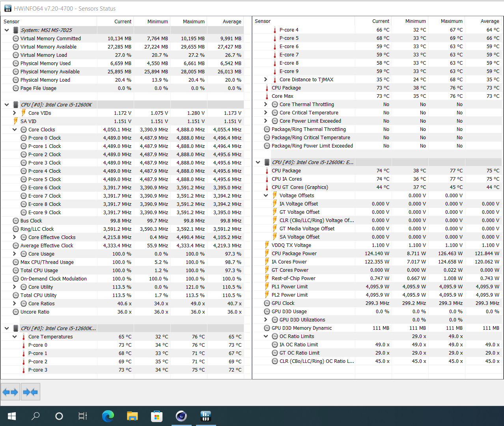The image size is (504, 426).
Task: Expand Core Thermal Throttling
Action: (266, 104)
